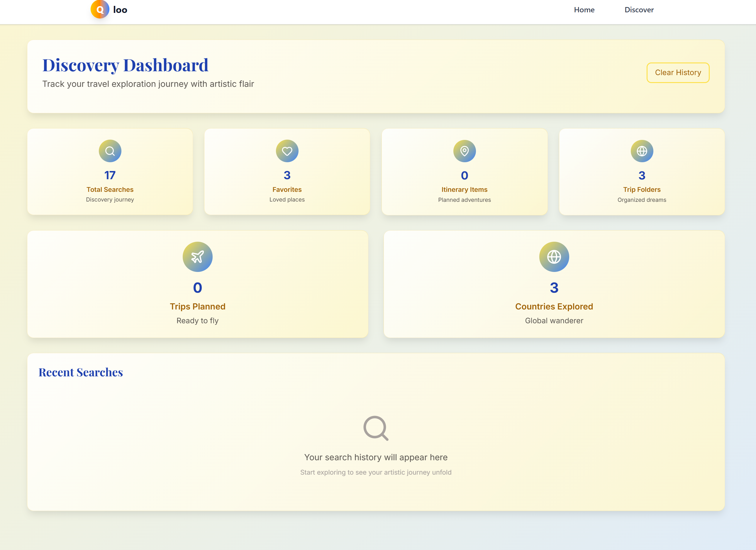Click the Trips Planned airplane icon

click(198, 257)
